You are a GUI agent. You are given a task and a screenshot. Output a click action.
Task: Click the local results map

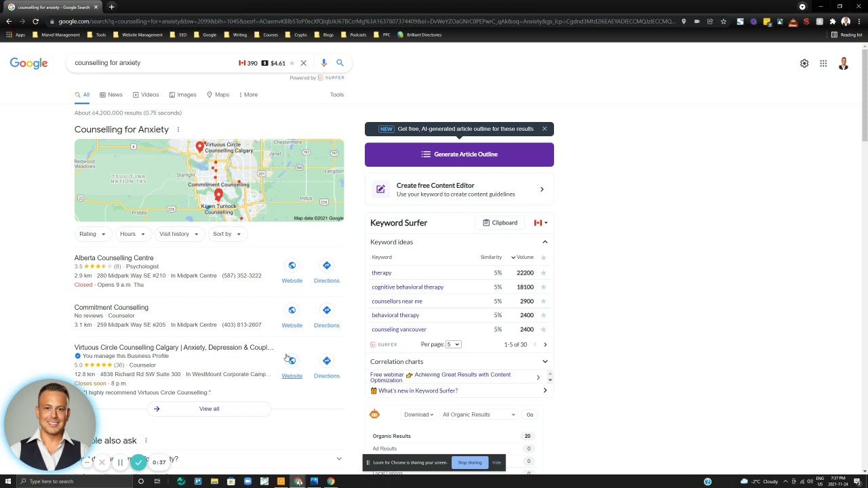coord(209,180)
